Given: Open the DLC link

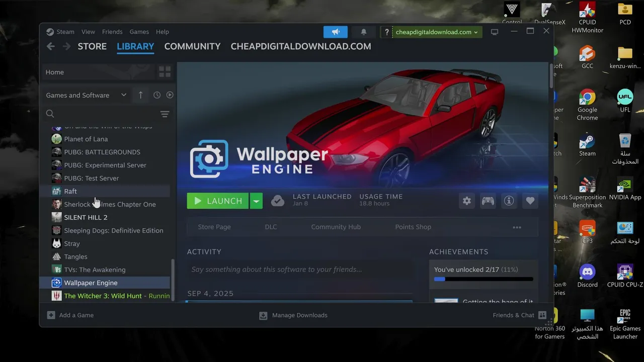Looking at the screenshot, I should (x=271, y=227).
